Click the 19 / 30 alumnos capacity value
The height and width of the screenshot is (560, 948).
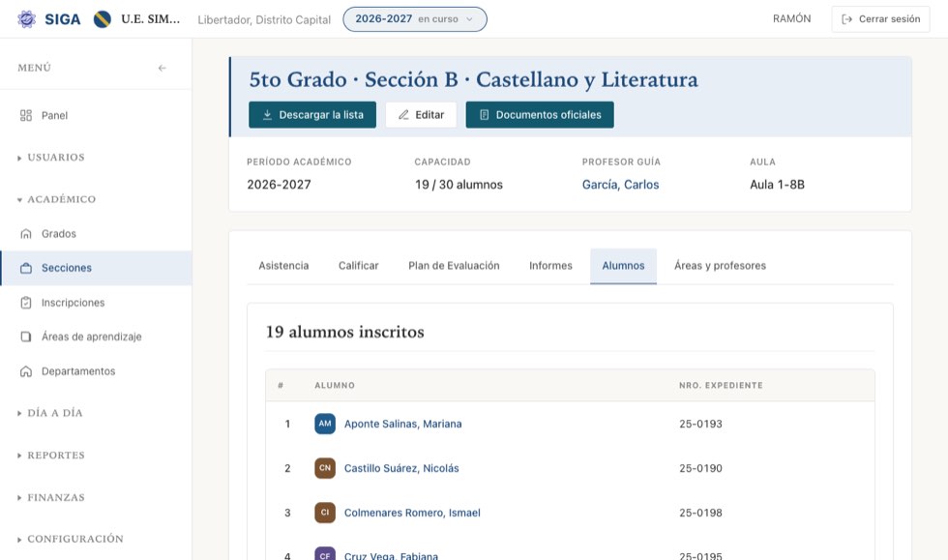point(459,185)
